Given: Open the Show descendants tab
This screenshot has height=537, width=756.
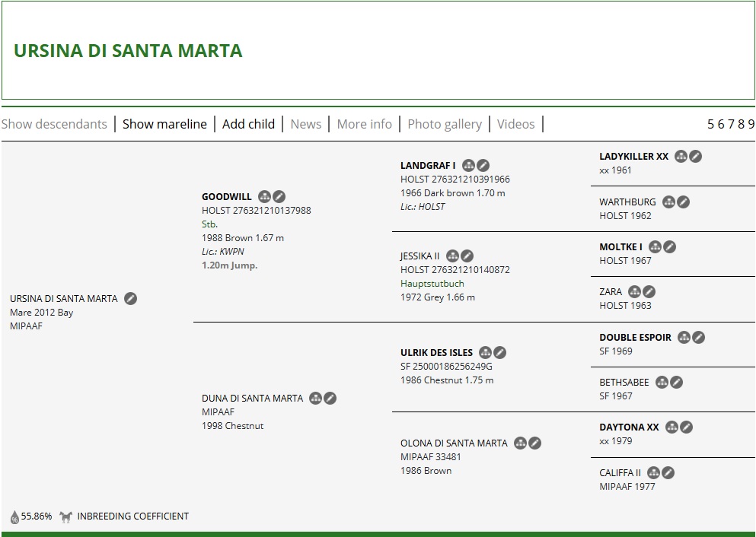Looking at the screenshot, I should [x=54, y=124].
